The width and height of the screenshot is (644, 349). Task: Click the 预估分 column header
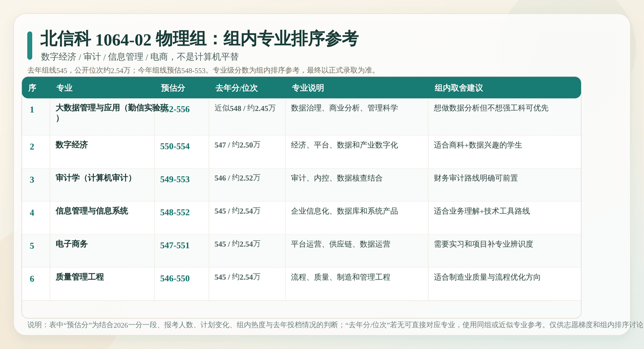coord(173,88)
